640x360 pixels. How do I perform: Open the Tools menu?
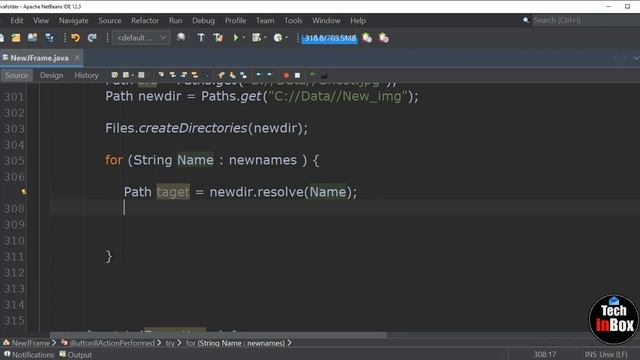[293, 20]
